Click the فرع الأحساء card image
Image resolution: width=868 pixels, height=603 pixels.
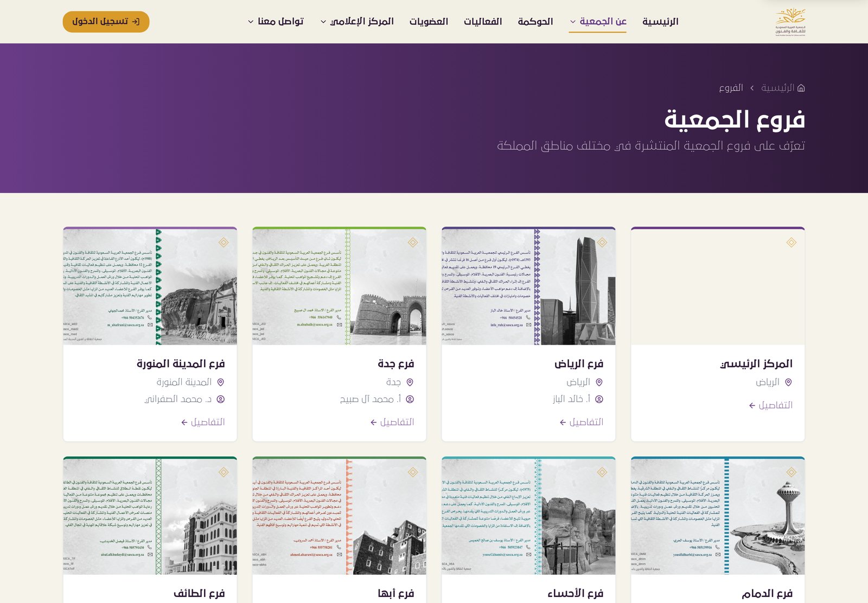(528, 516)
